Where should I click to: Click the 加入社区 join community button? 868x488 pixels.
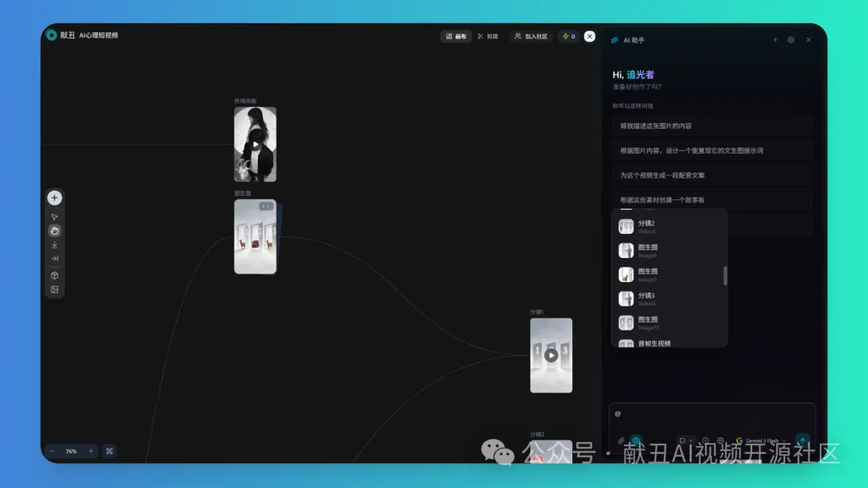[x=530, y=36]
